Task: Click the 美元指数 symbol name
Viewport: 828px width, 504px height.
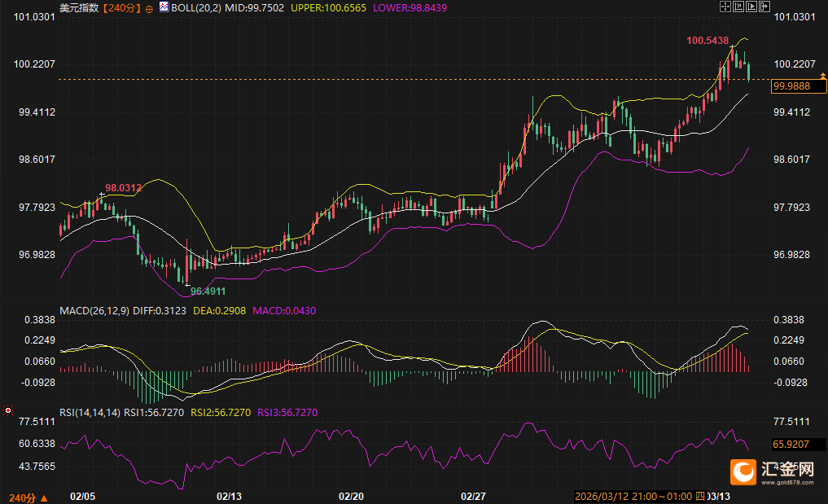Action: click(x=79, y=7)
